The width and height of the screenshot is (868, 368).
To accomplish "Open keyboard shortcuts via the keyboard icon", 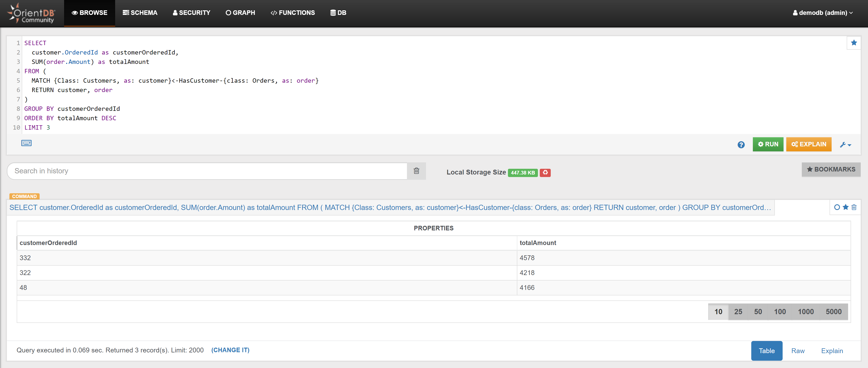I will point(26,143).
